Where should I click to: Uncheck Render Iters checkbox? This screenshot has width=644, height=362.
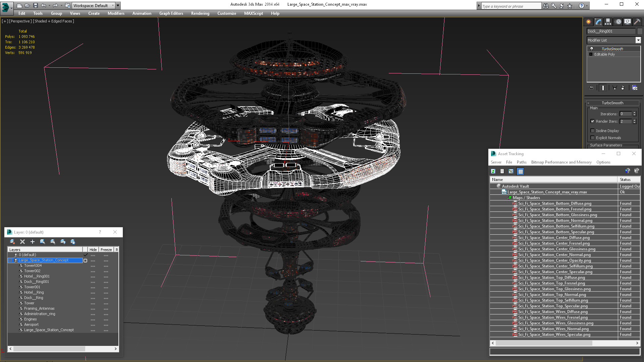pyautogui.click(x=593, y=121)
